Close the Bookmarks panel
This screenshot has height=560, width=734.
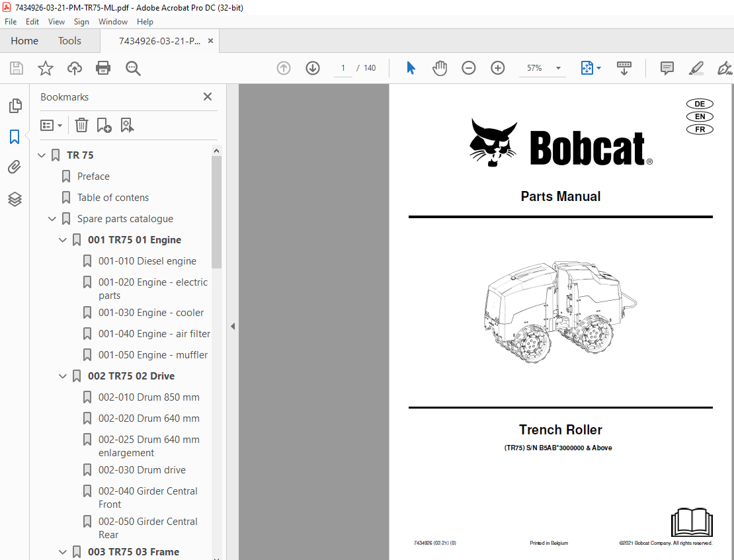208,97
